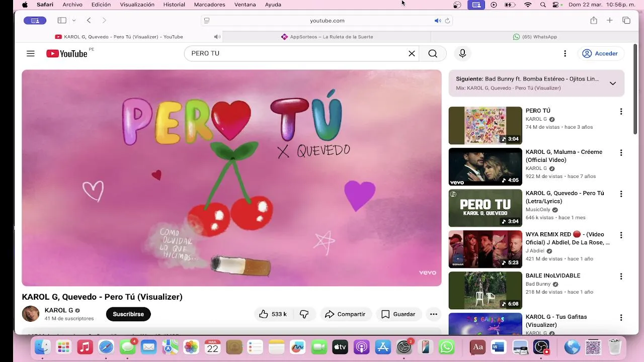644x362 pixels.
Task: Open KAROL G channel avatar
Action: 31,314
